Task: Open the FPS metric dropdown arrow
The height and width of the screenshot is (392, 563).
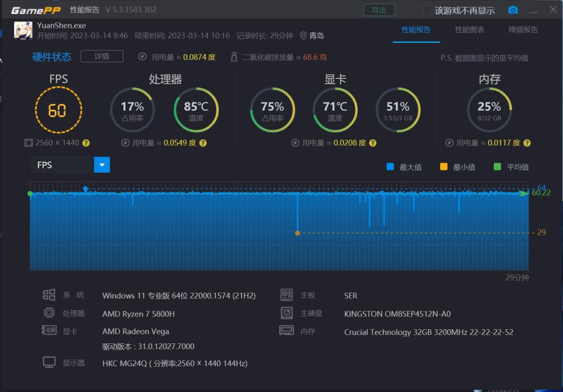Action: tap(102, 165)
